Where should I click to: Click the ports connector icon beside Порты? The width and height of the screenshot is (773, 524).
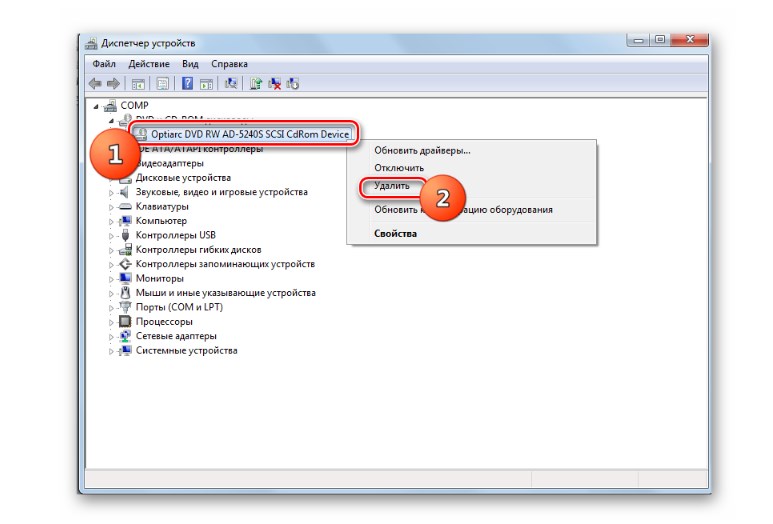(x=125, y=307)
